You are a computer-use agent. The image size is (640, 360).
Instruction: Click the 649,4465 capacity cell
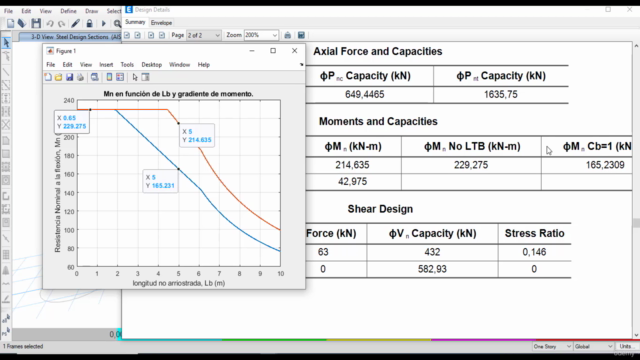[364, 95]
